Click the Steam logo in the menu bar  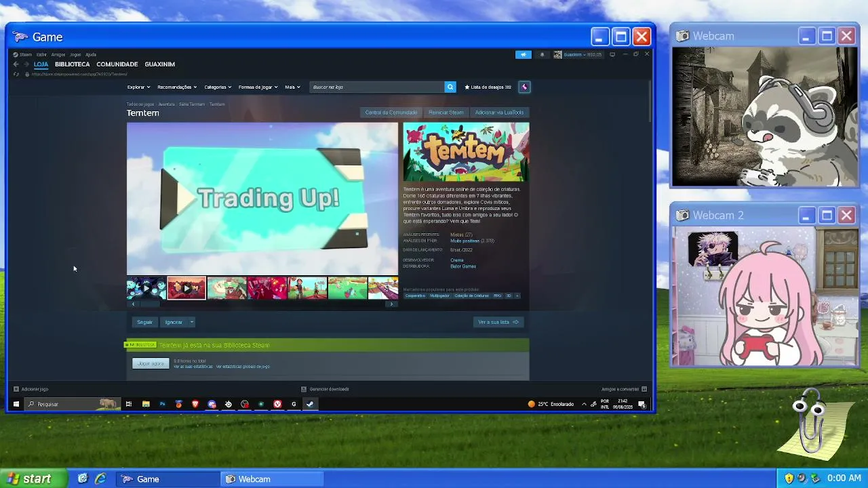[x=16, y=54]
